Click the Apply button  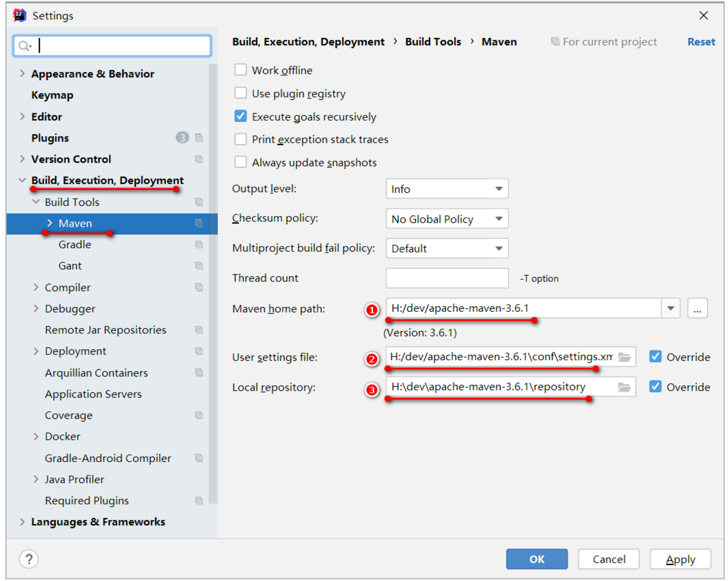pos(681,559)
